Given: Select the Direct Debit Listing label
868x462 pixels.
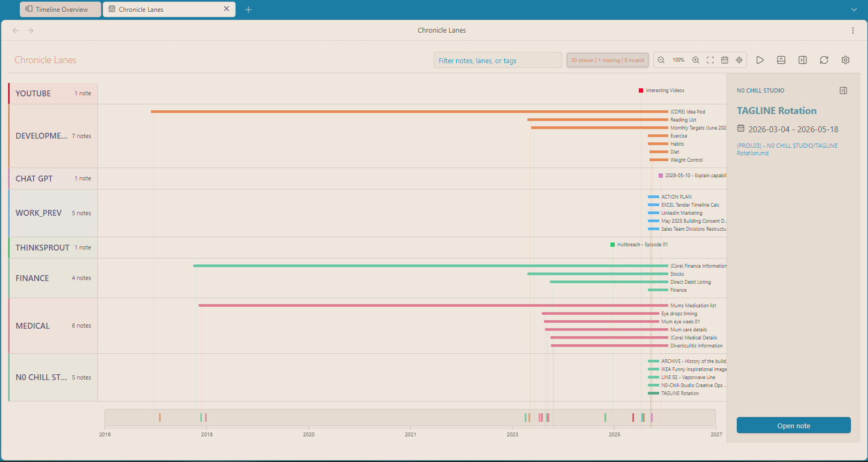Looking at the screenshot, I should pos(691,282).
